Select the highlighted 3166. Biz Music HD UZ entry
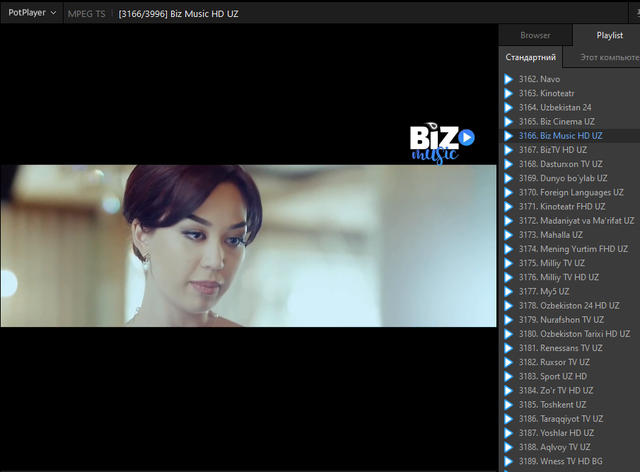Screen dimensions: 640x472 pyautogui.click(x=570, y=136)
